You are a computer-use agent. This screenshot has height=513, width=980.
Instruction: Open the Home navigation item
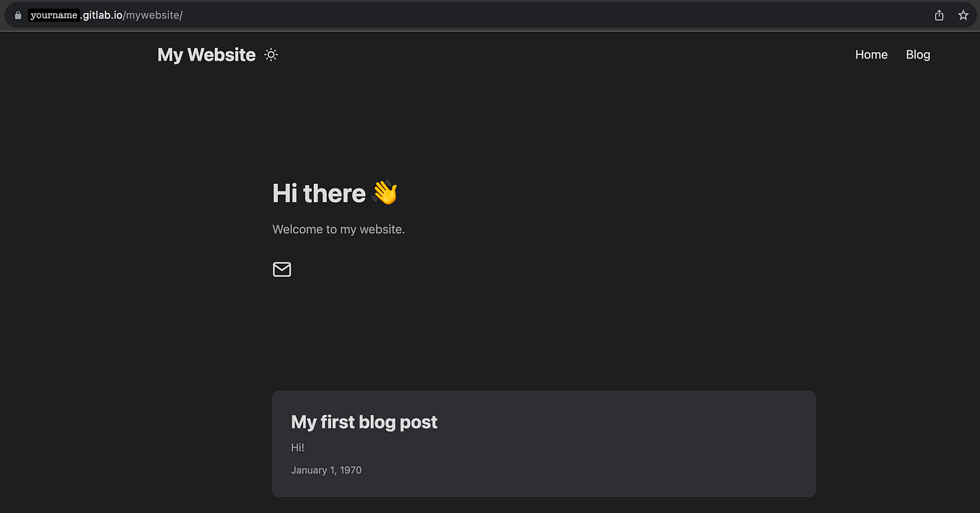pos(871,54)
